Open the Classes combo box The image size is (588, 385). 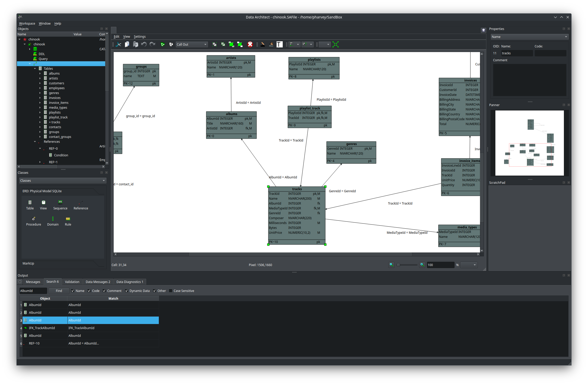click(x=63, y=180)
